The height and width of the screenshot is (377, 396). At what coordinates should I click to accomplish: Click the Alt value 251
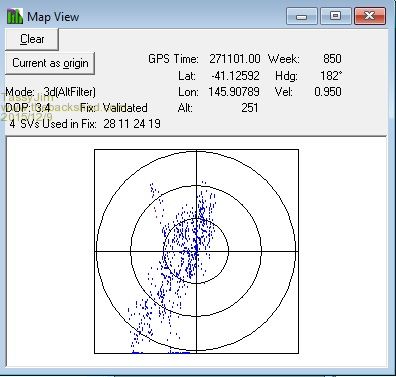(250, 108)
